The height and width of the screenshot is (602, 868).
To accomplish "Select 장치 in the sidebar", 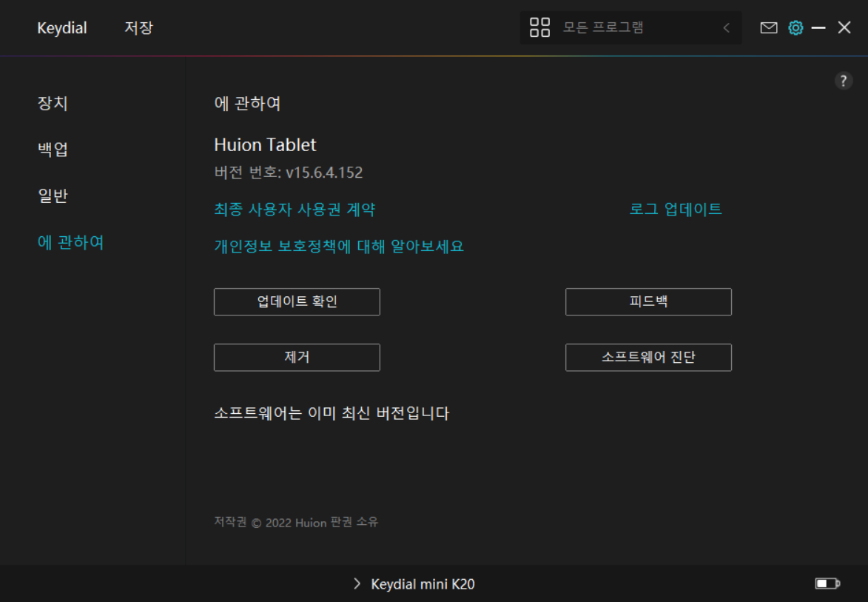I will point(53,103).
